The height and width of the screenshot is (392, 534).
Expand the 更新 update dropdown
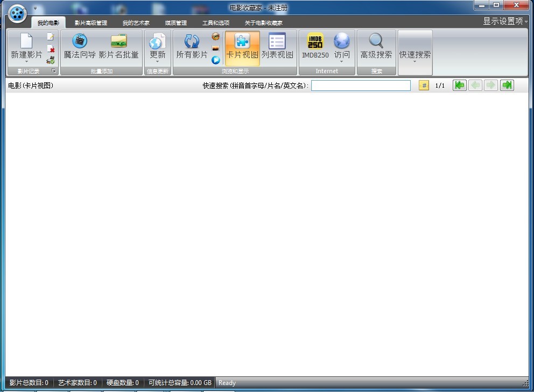[157, 62]
